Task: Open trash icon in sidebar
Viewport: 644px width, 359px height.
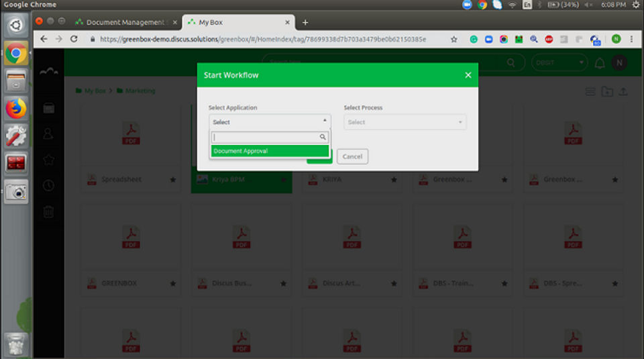Action: pos(48,211)
